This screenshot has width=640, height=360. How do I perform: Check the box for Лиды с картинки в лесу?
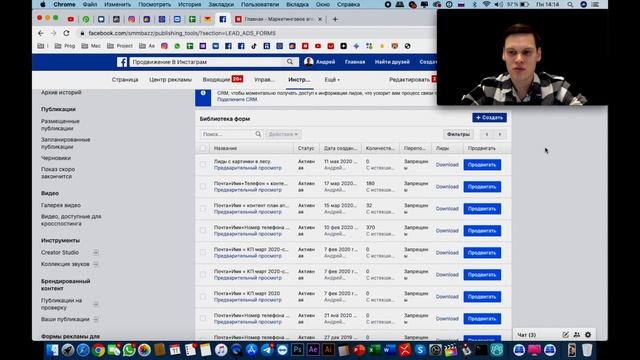click(203, 164)
